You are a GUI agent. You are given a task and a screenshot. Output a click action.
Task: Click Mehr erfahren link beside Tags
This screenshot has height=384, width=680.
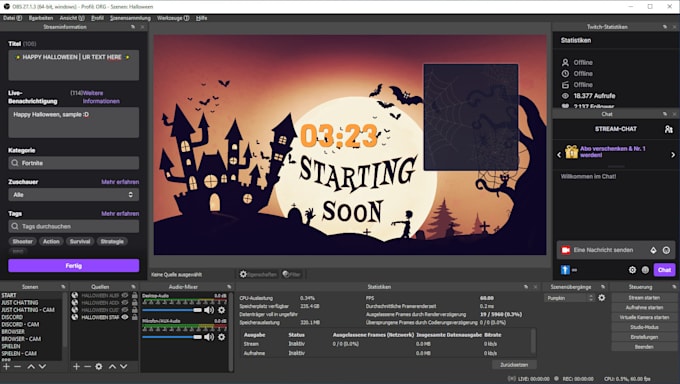[120, 213]
